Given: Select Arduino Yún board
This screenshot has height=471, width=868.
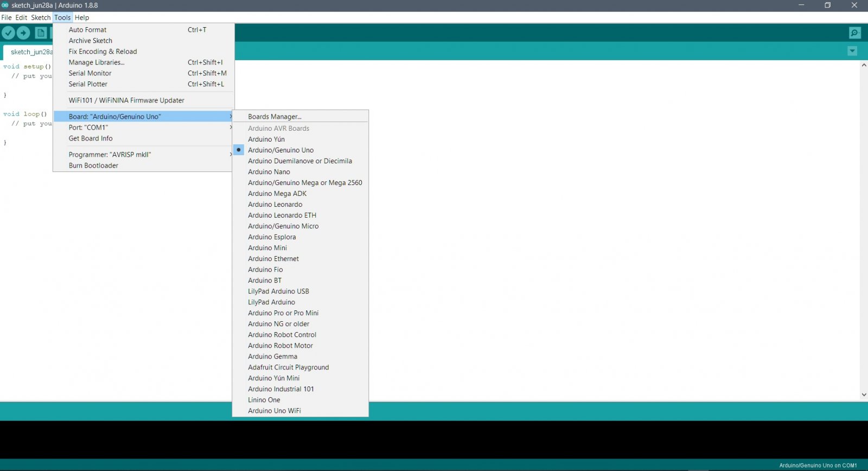Looking at the screenshot, I should pyautogui.click(x=300, y=139).
